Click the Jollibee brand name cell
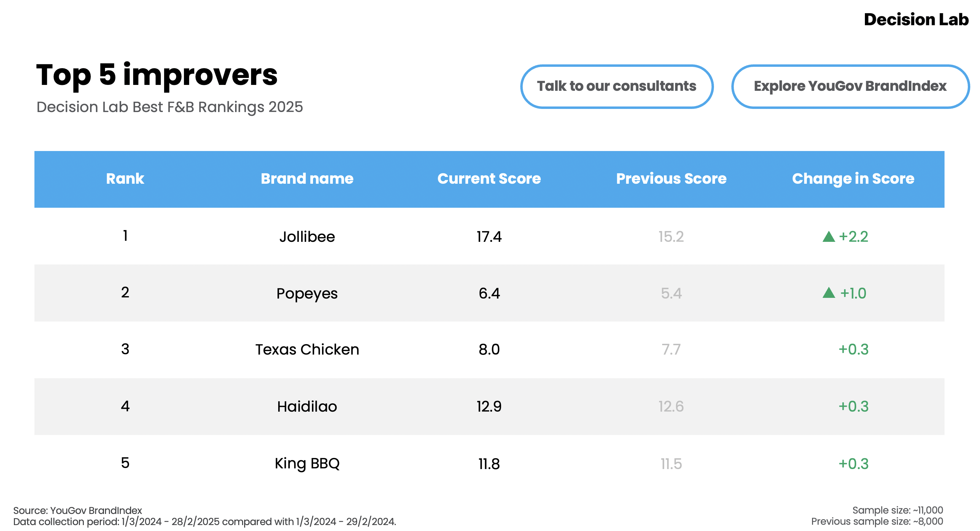The height and width of the screenshot is (531, 980). click(x=307, y=237)
